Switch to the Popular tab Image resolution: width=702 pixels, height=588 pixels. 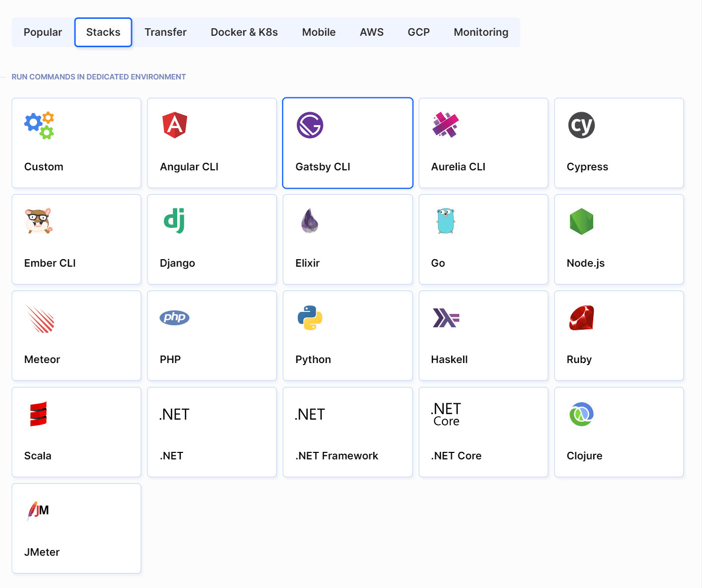tap(43, 32)
